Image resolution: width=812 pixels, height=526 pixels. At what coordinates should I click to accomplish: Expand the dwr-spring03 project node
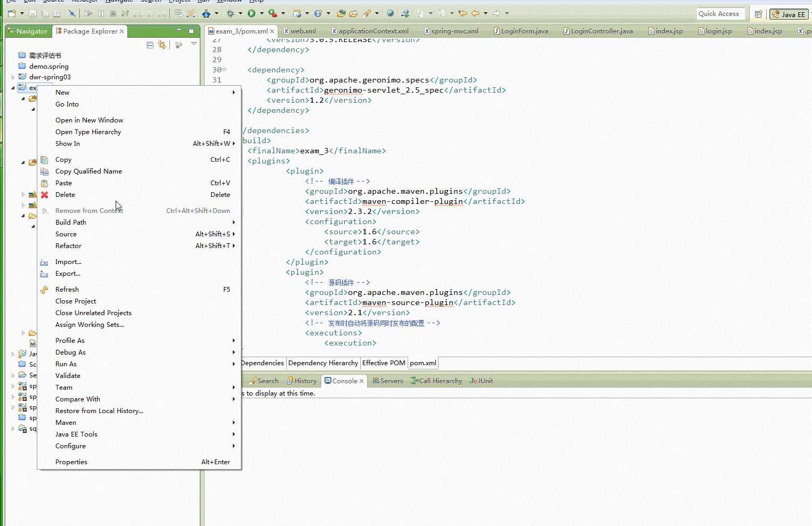13,77
